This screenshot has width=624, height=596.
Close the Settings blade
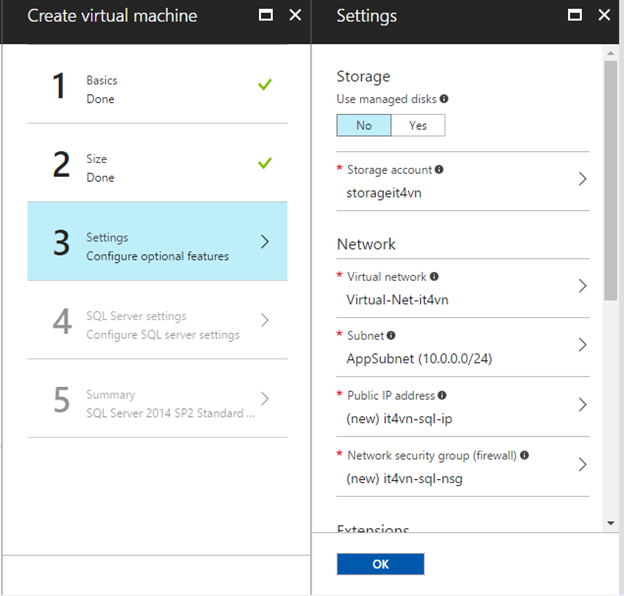point(603,15)
